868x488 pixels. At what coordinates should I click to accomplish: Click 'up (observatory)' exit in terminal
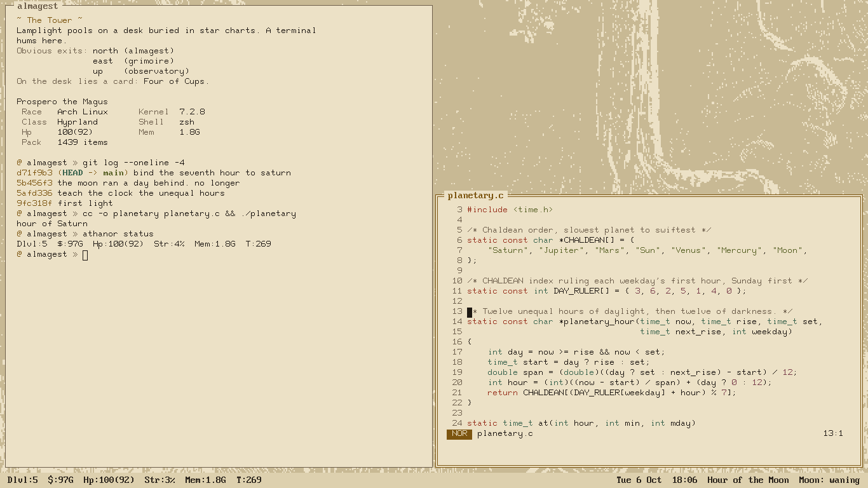point(141,71)
